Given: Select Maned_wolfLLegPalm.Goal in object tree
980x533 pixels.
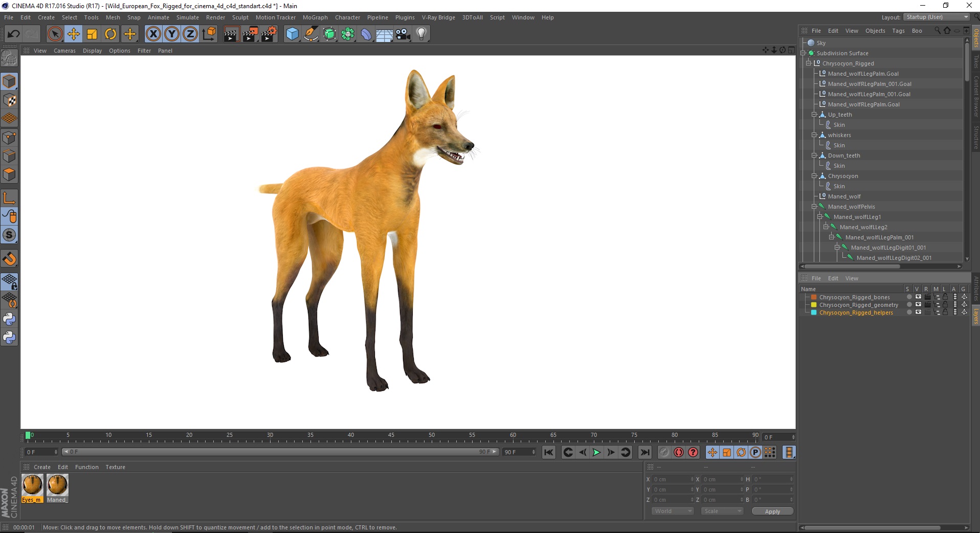Looking at the screenshot, I should pos(863,74).
